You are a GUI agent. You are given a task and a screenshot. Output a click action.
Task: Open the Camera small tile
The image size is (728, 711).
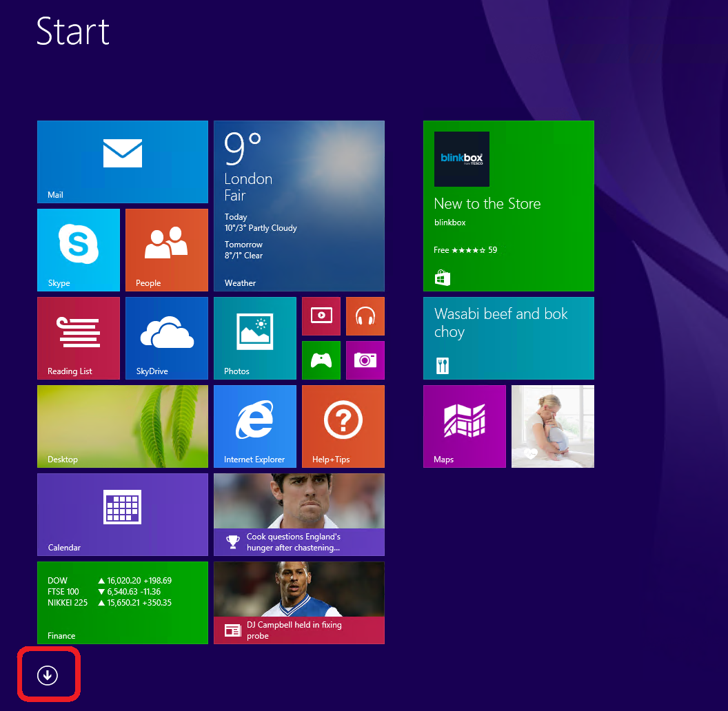click(365, 360)
